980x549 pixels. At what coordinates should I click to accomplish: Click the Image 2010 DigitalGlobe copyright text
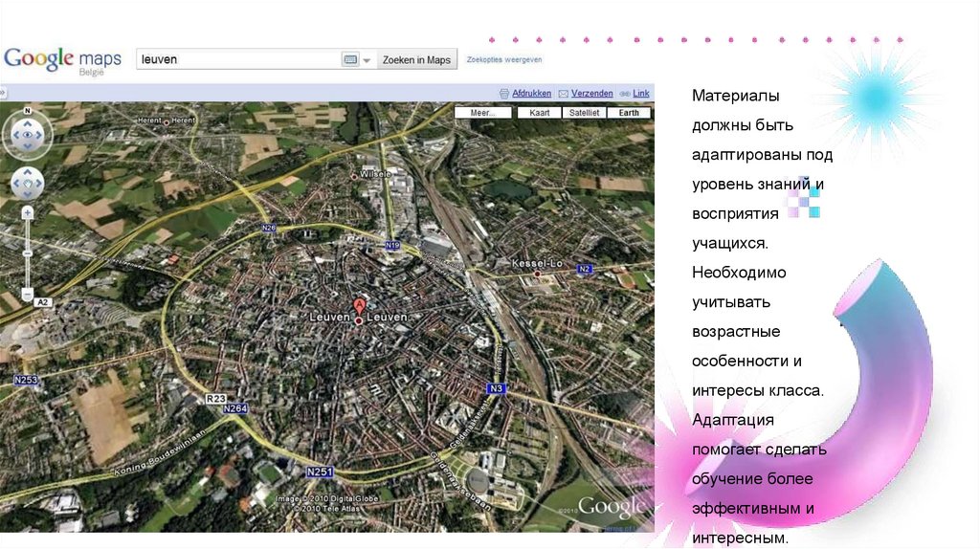click(327, 498)
